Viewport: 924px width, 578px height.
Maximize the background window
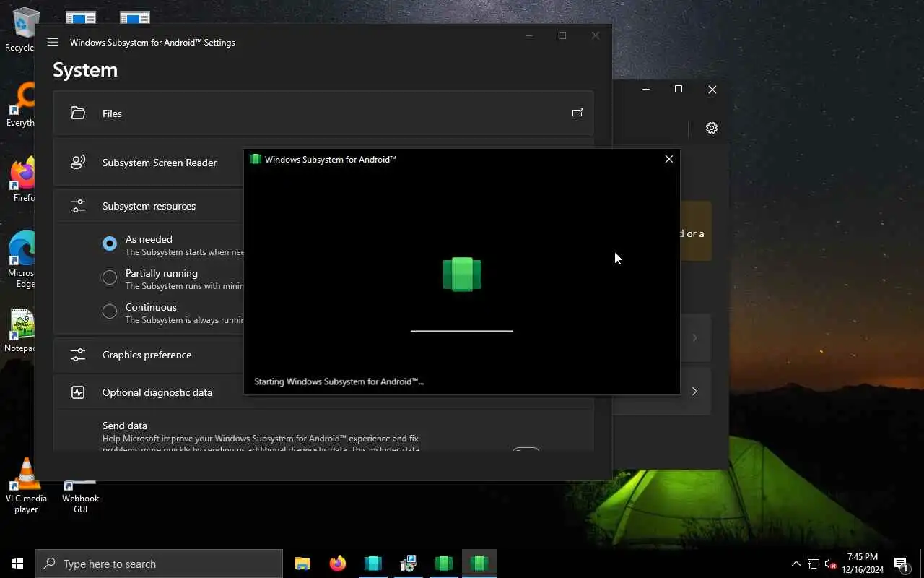click(679, 89)
